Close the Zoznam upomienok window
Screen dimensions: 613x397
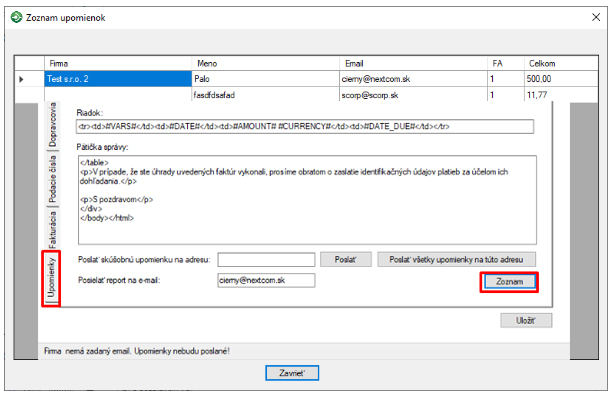596,17
